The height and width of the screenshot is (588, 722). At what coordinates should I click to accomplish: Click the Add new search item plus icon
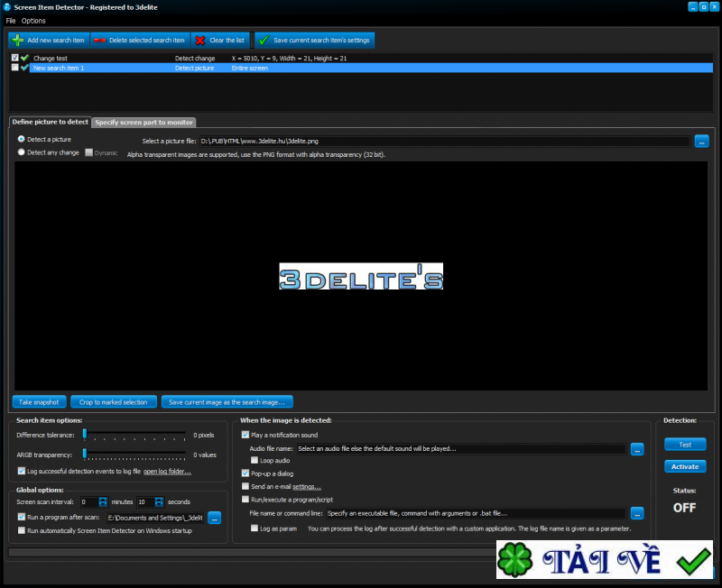(16, 40)
